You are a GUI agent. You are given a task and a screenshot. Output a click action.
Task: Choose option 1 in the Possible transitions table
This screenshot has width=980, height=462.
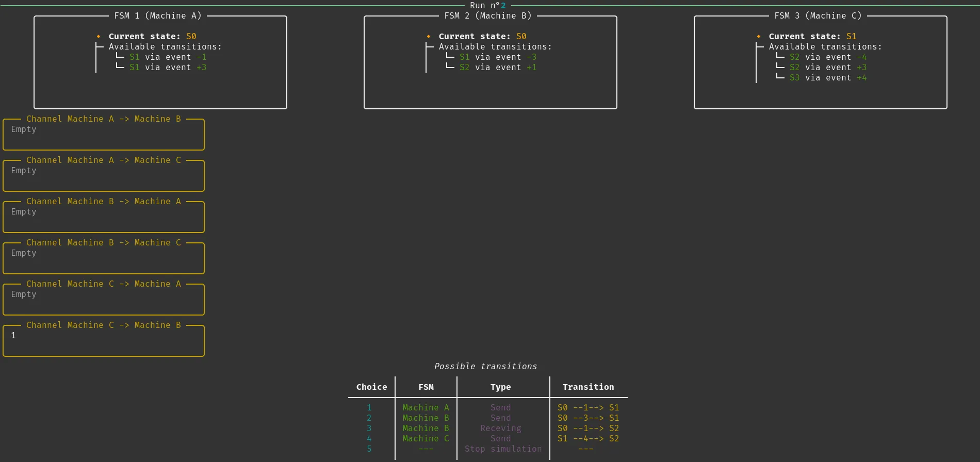point(369,408)
